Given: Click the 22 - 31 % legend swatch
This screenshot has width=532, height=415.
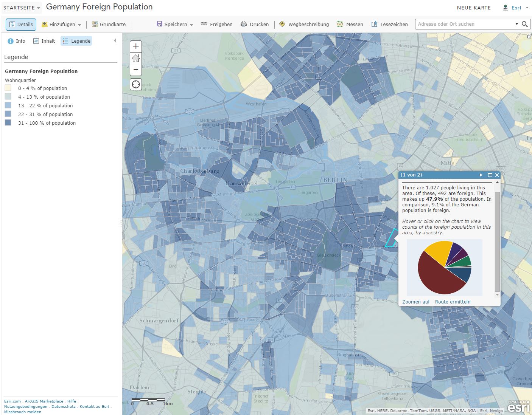Looking at the screenshot, I should [8, 114].
